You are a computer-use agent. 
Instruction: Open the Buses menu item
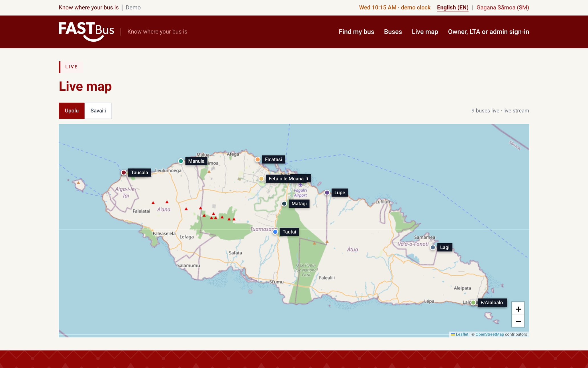[x=393, y=32]
